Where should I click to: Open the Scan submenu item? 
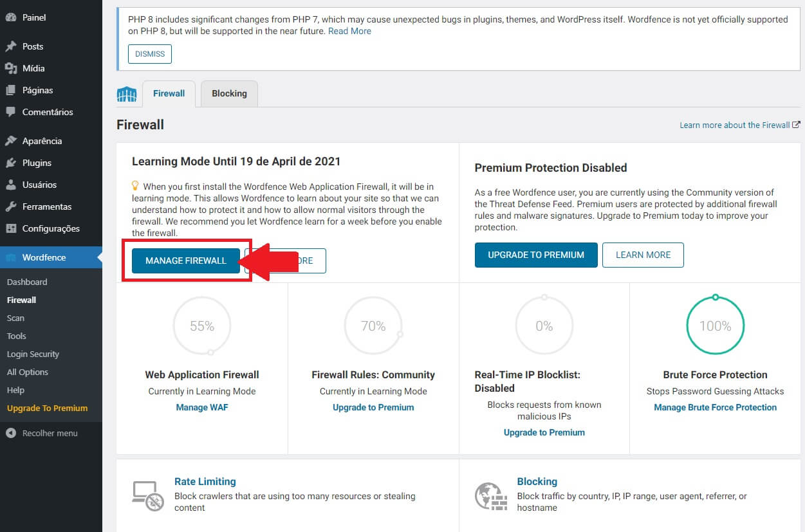pos(15,318)
